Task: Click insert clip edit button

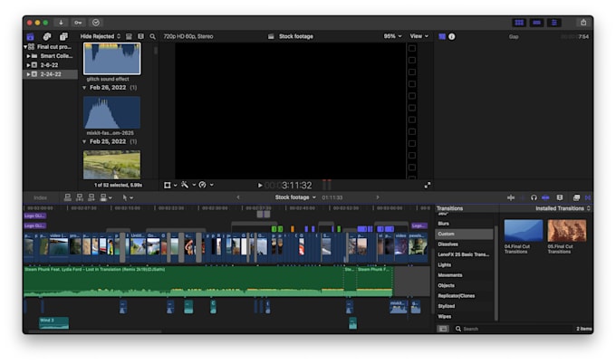Action: coord(80,197)
